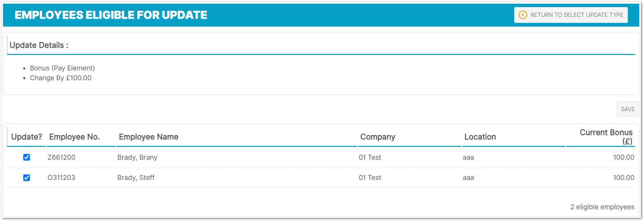644x221 pixels.
Task: Select employee number O311203
Action: click(x=61, y=178)
